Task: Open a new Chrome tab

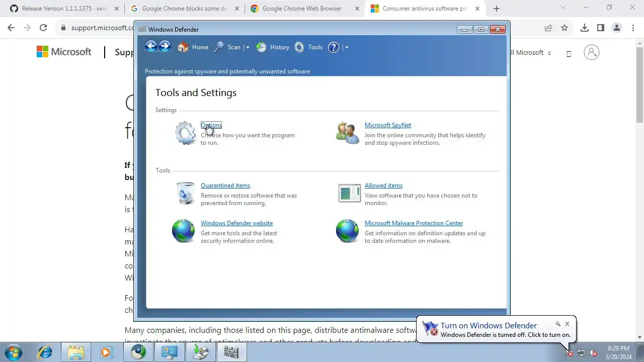Action: [497, 9]
